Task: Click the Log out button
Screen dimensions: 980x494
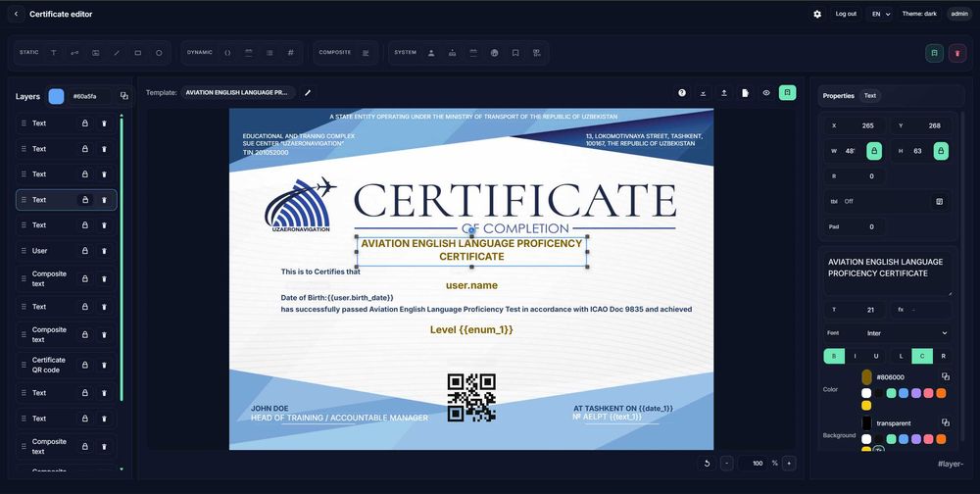Action: [x=846, y=14]
